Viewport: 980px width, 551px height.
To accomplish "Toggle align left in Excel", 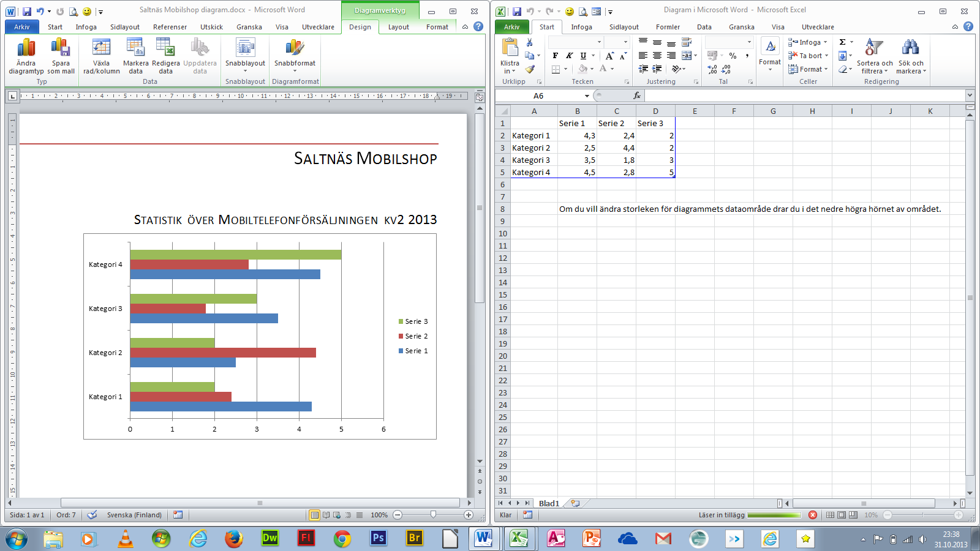I will click(643, 56).
